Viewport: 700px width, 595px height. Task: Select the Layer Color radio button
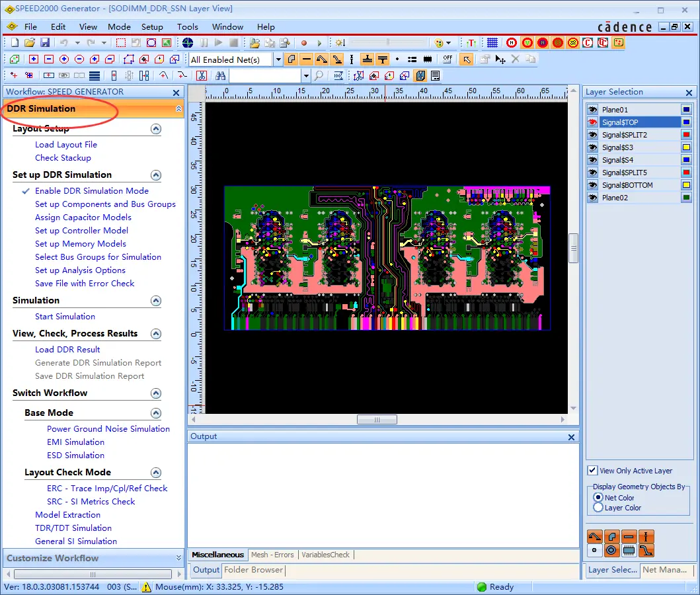598,508
